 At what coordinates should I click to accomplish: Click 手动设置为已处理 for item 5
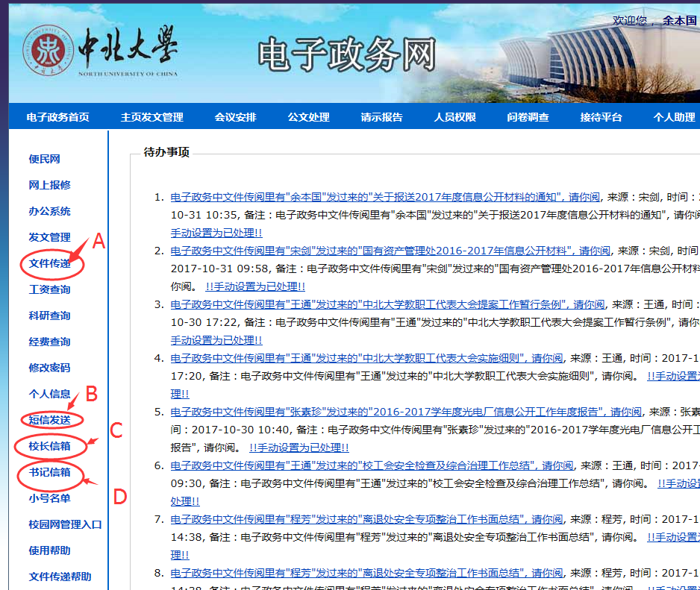299,448
